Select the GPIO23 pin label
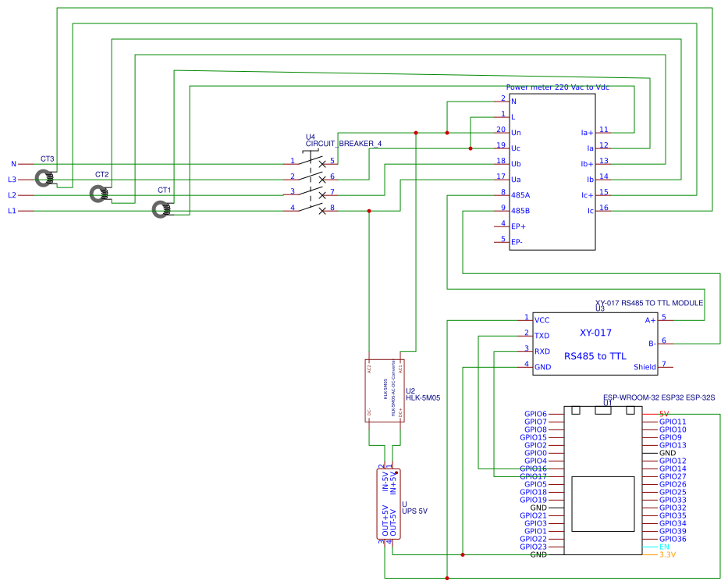This screenshot has width=728, height=588. 534,547
